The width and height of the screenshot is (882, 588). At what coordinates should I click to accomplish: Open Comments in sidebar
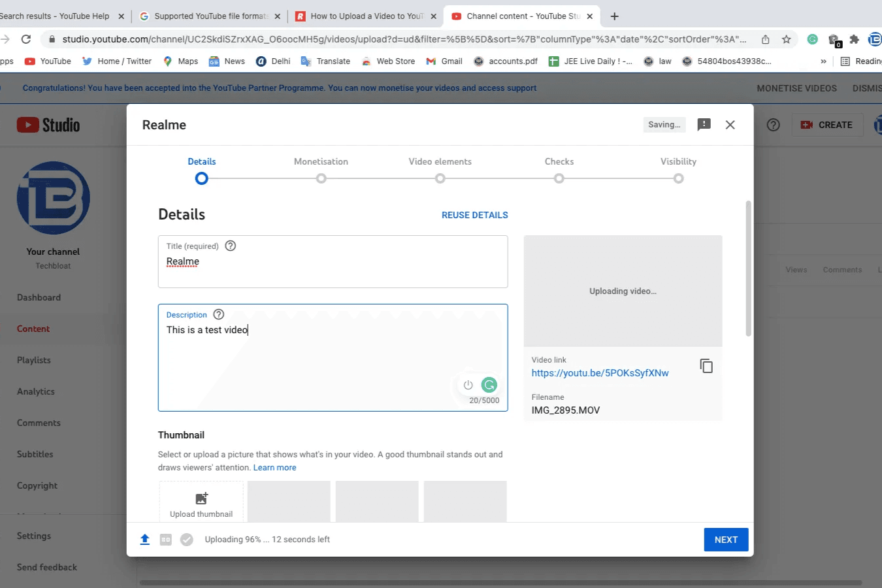pyautogui.click(x=39, y=423)
